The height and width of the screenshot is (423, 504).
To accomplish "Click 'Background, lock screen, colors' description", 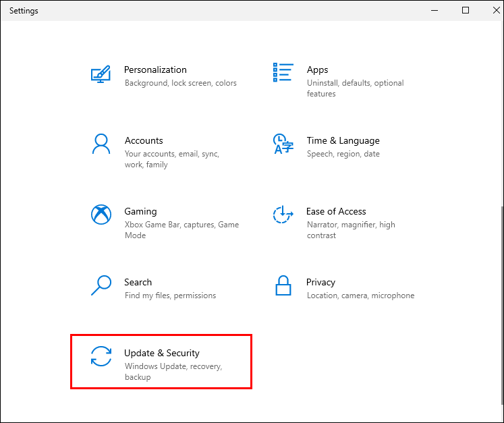I will coord(181,83).
